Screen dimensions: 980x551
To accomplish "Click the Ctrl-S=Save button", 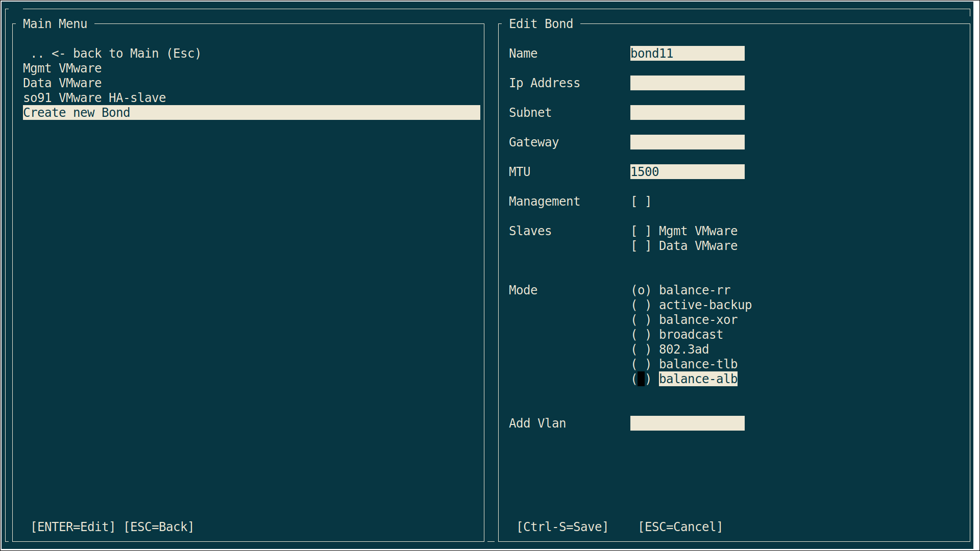I will pos(562,527).
